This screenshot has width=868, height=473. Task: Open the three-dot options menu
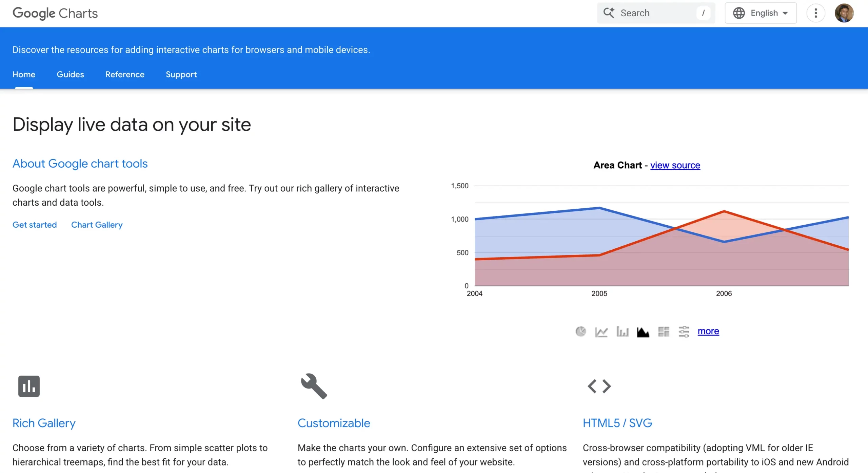pyautogui.click(x=815, y=13)
